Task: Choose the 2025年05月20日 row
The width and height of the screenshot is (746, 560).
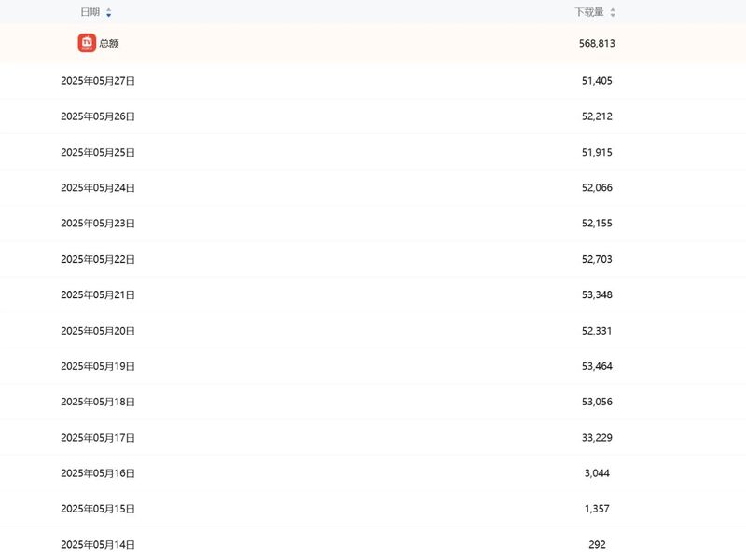Action: (x=98, y=331)
